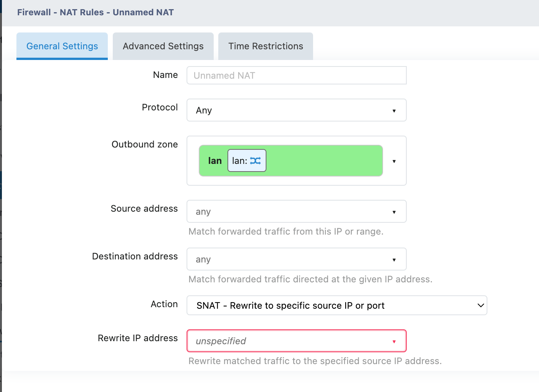
Task: Open the Destination address dropdown
Action: click(x=291, y=259)
